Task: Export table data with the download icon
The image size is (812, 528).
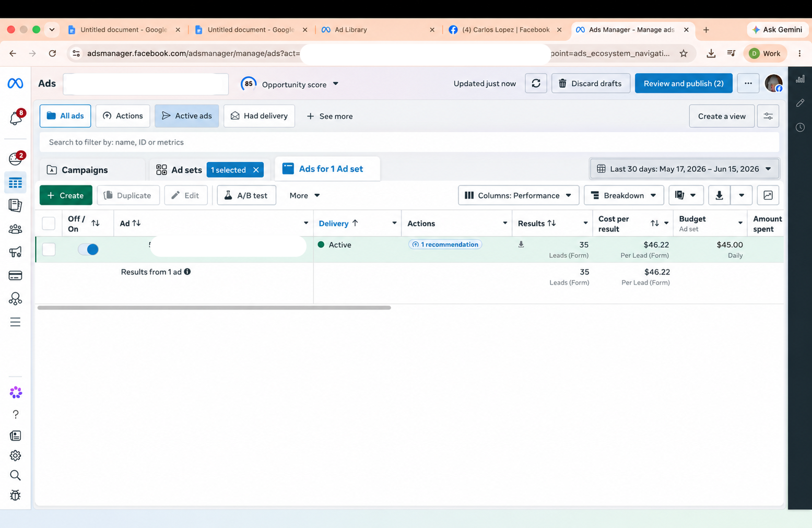Action: click(x=719, y=195)
